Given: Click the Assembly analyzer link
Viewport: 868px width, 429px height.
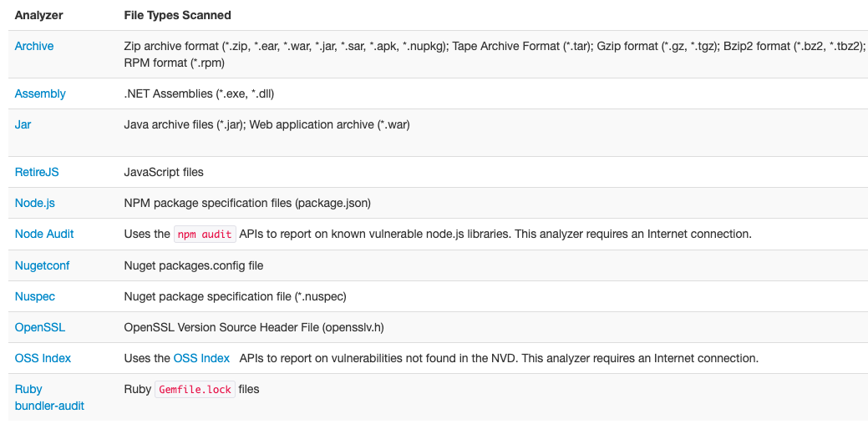Looking at the screenshot, I should [x=40, y=93].
